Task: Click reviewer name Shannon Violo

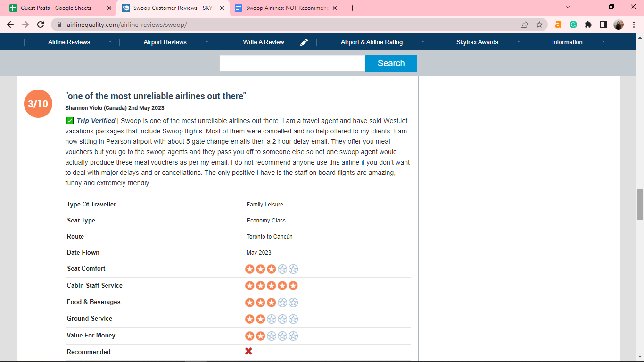Action: click(84, 108)
